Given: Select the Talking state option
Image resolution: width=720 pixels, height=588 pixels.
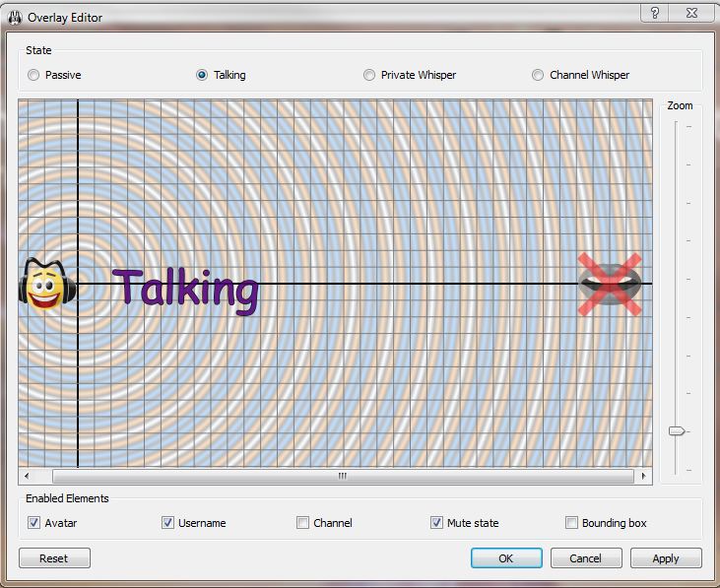Looking at the screenshot, I should (x=203, y=75).
